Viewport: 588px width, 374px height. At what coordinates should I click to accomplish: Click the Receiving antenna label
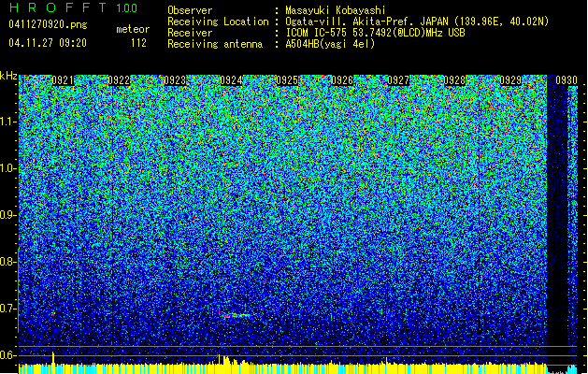(215, 44)
